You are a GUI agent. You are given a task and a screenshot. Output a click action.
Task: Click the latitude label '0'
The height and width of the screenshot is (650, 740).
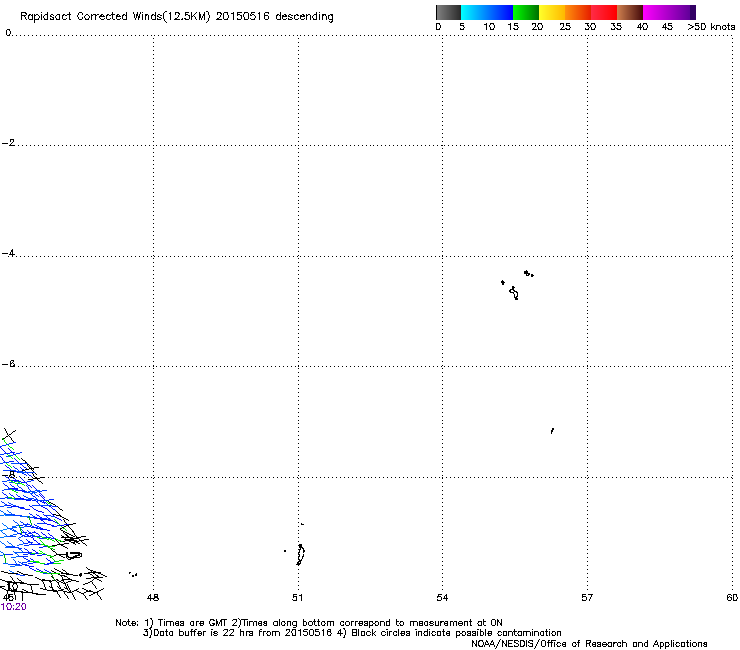pyautogui.click(x=8, y=33)
